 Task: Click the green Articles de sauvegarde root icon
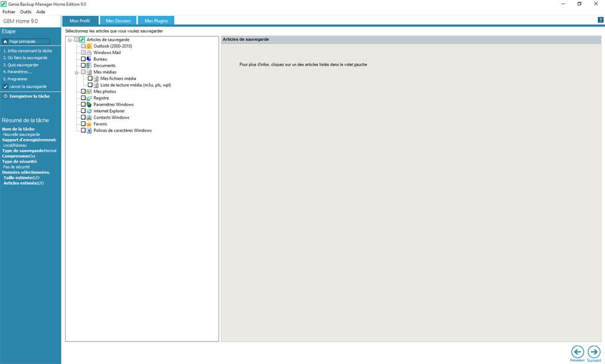(82, 40)
